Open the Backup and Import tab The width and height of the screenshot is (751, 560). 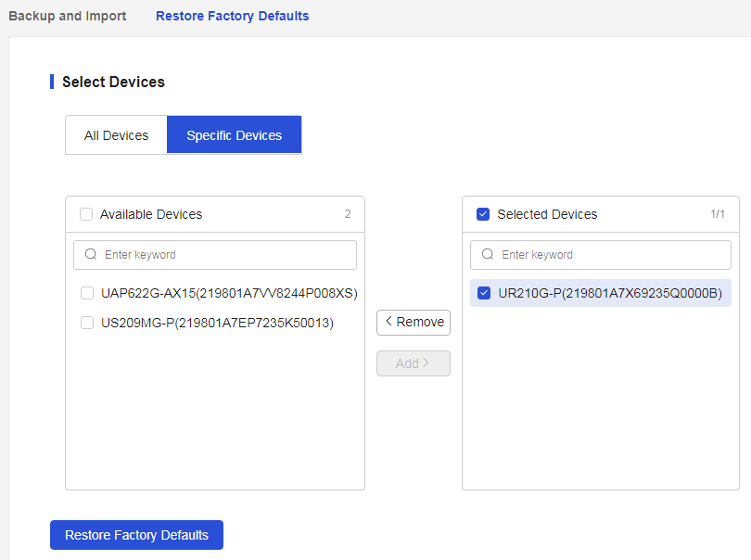tap(68, 16)
